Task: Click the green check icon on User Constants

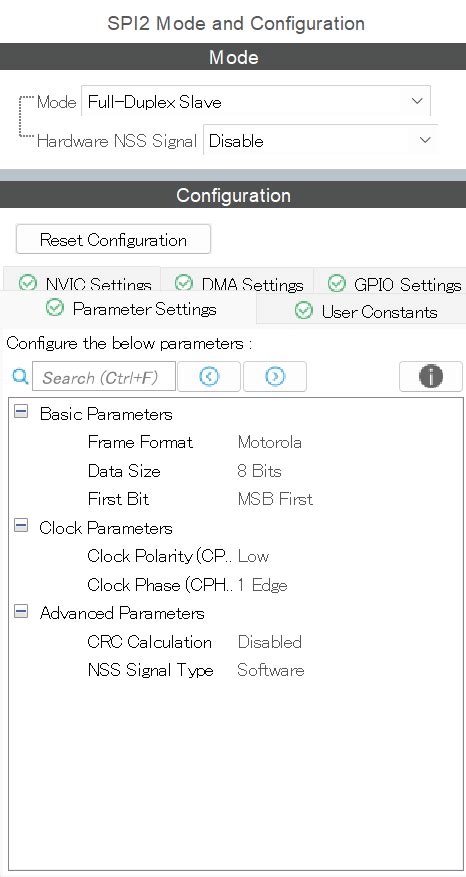Action: click(303, 310)
